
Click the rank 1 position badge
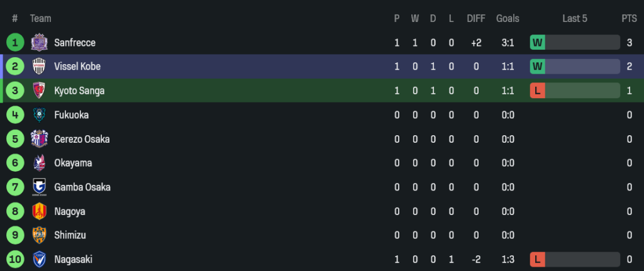[x=14, y=43]
